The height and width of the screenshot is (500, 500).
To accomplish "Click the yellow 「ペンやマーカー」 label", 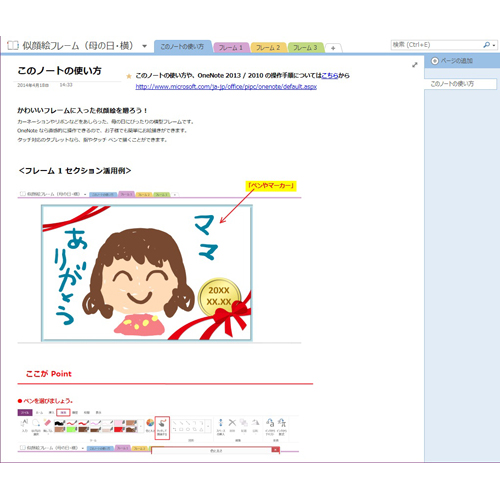I will click(271, 186).
